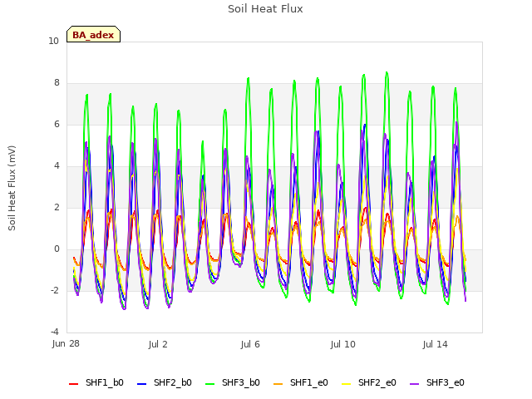The image size is (532, 399).
Task: Click the y-axis value 10
Action: (x=53, y=41)
